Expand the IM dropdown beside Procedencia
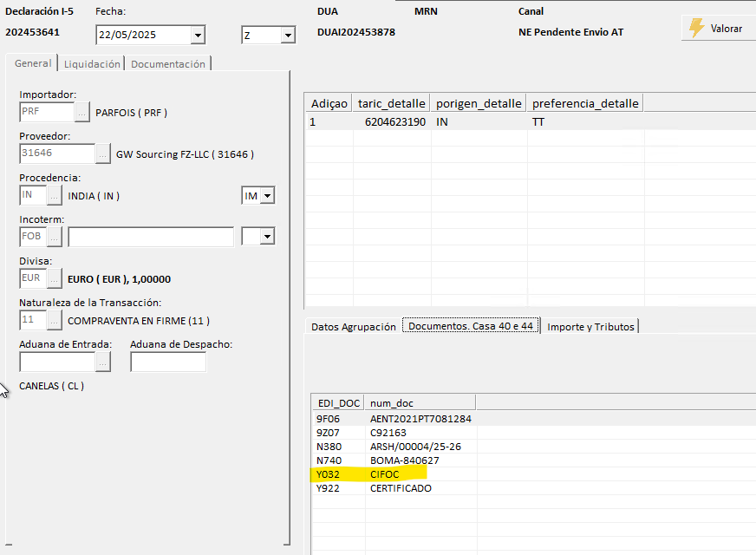Screen dimensions: 756x555 coord(267,196)
